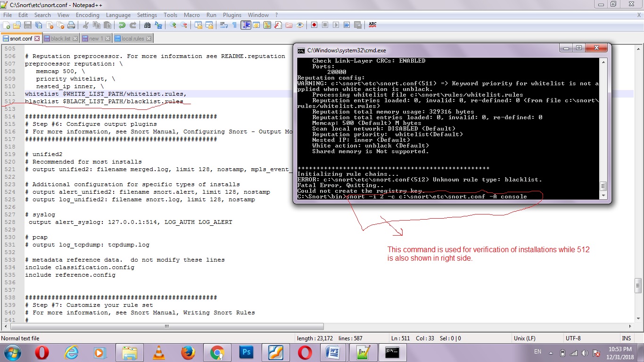Open Find with the binoculars icon
This screenshot has width=644, height=362.
[x=147, y=25]
